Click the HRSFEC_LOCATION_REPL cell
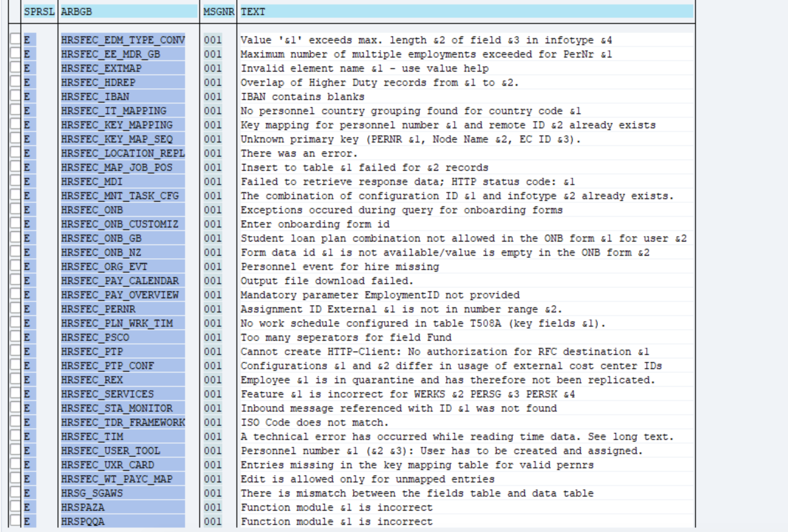 pos(123,153)
